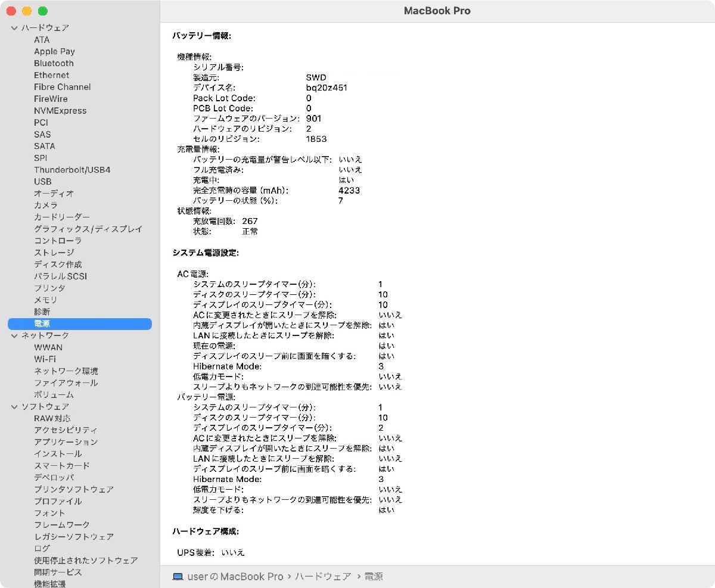This screenshot has width=715, height=588.
Task: Select ディスク作成 in the sidebar
Action: (58, 265)
